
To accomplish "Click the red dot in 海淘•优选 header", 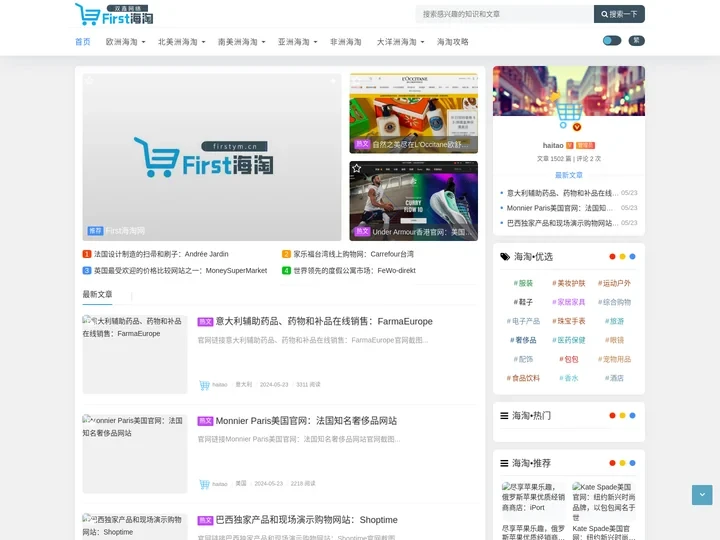I will [612, 257].
